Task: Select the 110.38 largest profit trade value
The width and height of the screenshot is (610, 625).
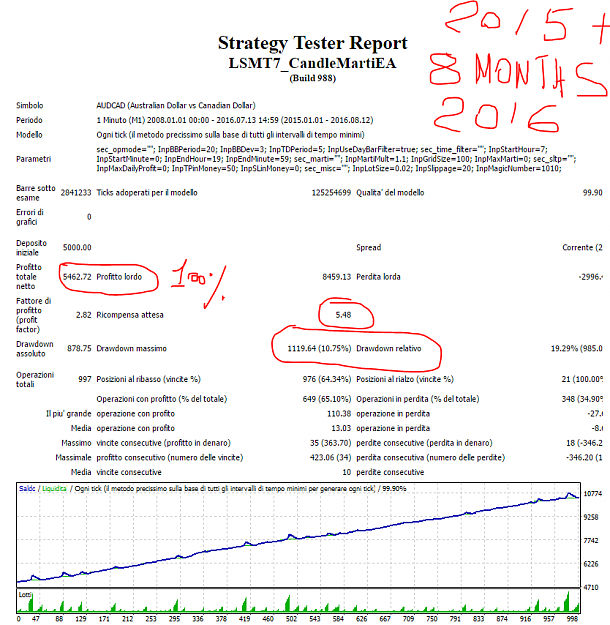Action: (339, 414)
